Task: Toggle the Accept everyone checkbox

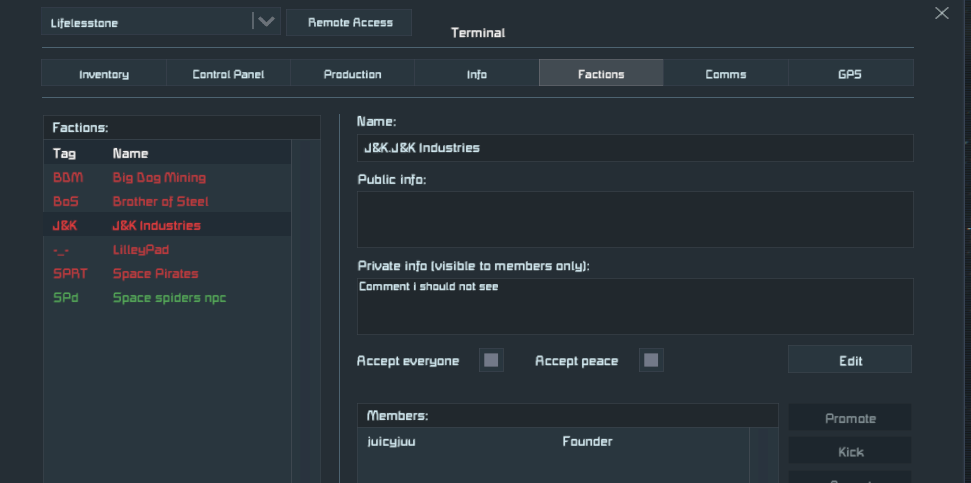Action: [491, 360]
